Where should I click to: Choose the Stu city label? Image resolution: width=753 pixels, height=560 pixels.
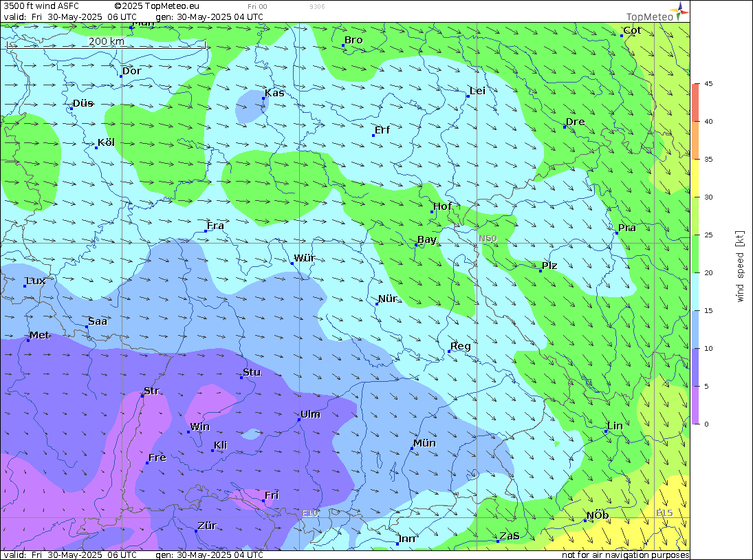pos(252,373)
